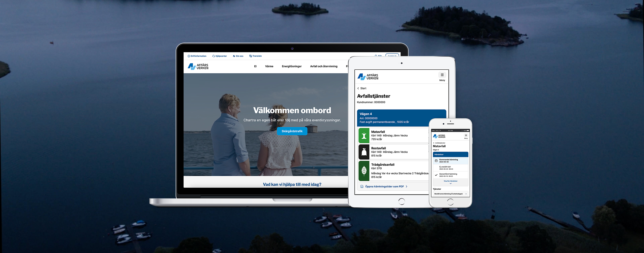This screenshot has height=253, width=644.
Task: Open the phone's Meny hamburger icon
Action: 466,136
